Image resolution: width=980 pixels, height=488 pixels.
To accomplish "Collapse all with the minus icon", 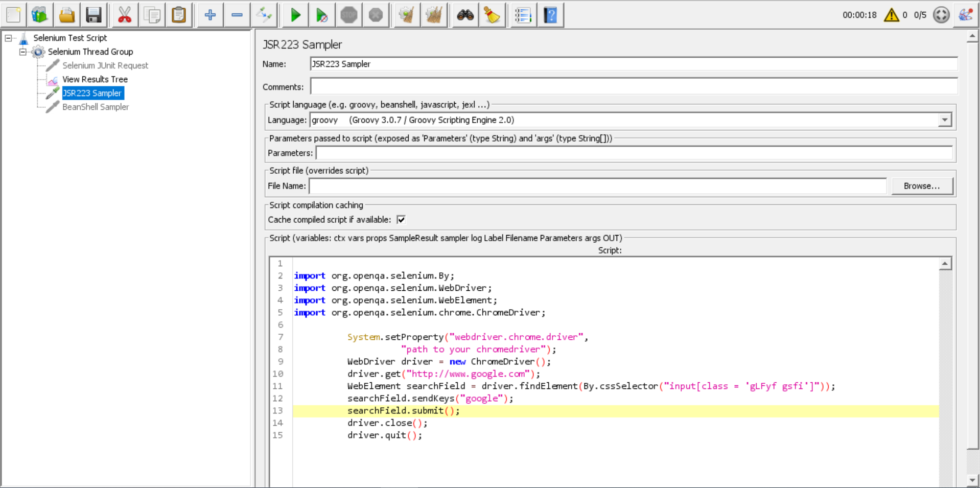I will tap(237, 15).
